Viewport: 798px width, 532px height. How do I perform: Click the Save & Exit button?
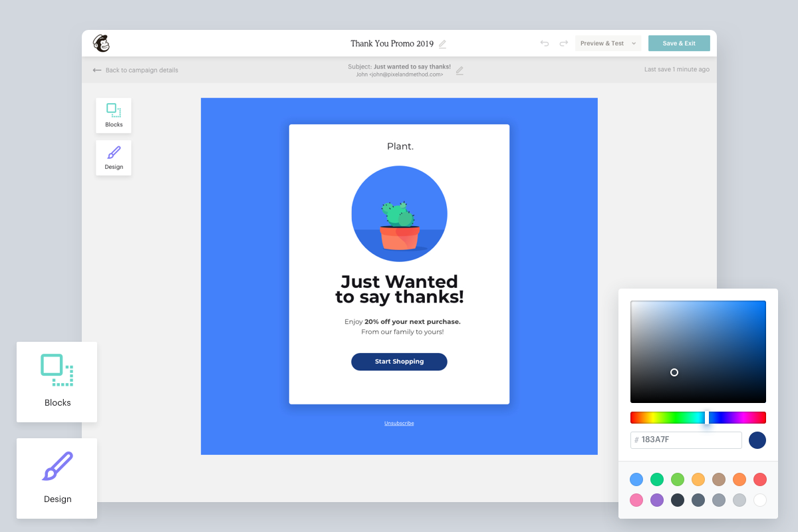click(679, 43)
